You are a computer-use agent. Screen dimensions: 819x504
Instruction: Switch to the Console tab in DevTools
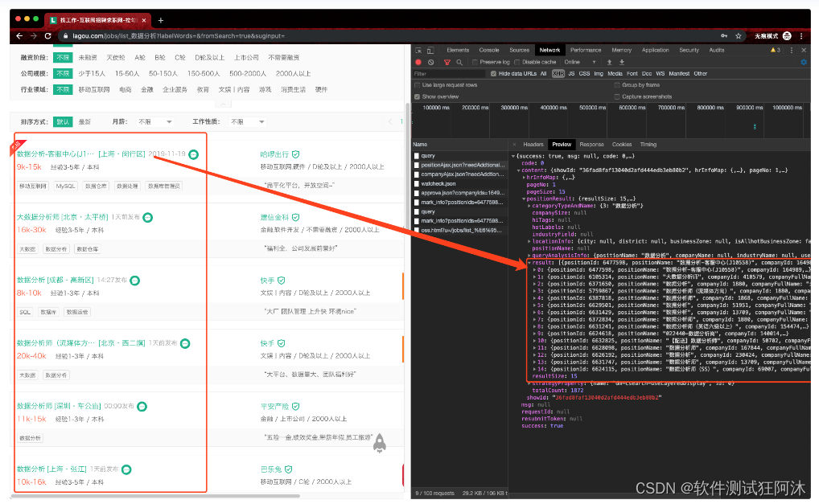click(x=489, y=50)
